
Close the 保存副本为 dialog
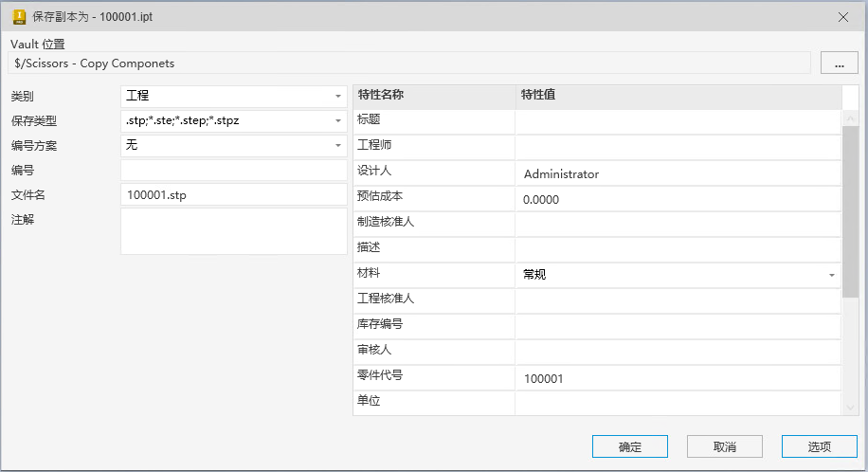click(x=843, y=16)
